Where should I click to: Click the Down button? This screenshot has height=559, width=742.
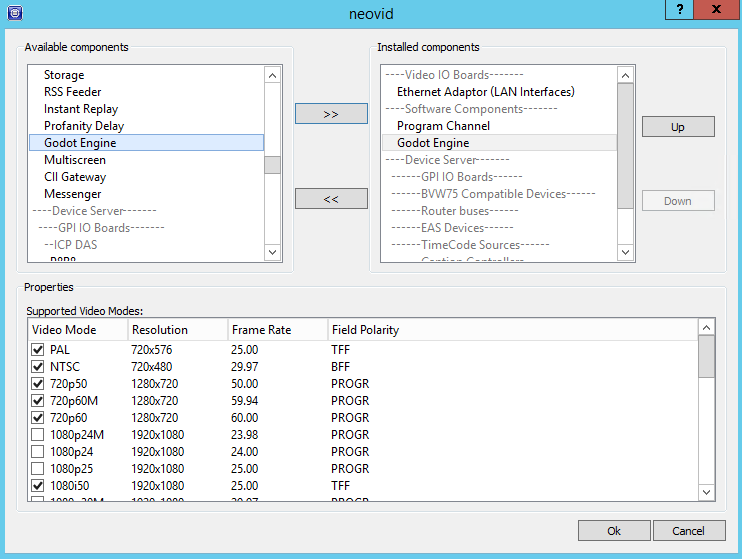click(678, 201)
